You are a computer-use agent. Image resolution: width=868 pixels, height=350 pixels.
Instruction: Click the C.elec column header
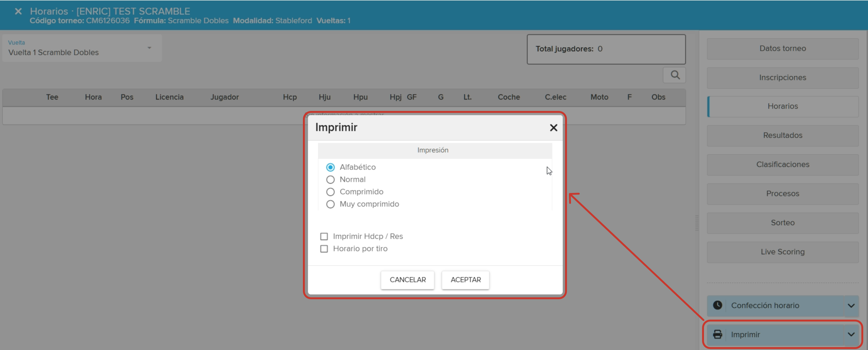tap(556, 97)
